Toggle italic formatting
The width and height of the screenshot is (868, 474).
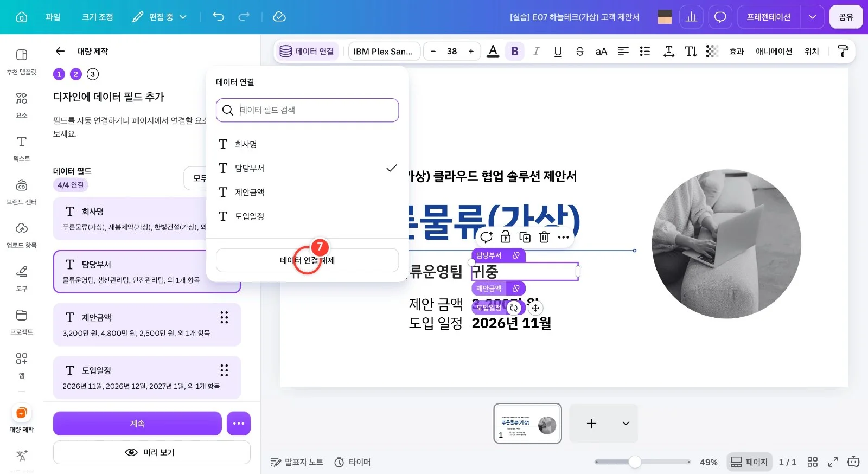tap(536, 51)
